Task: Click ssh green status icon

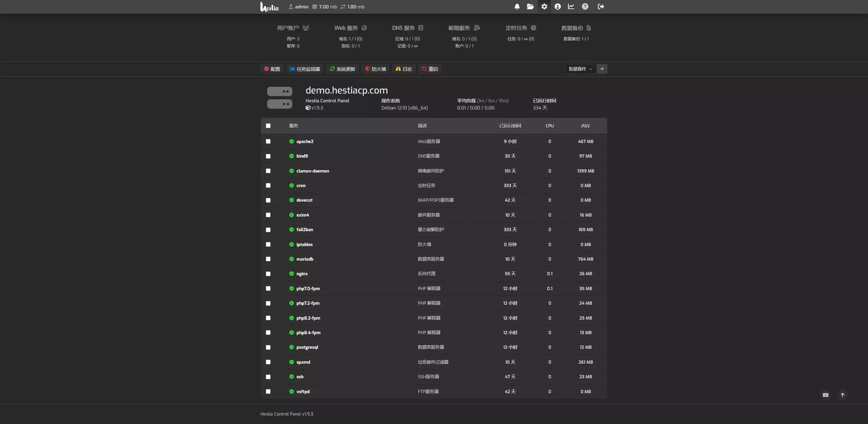Action: (291, 377)
